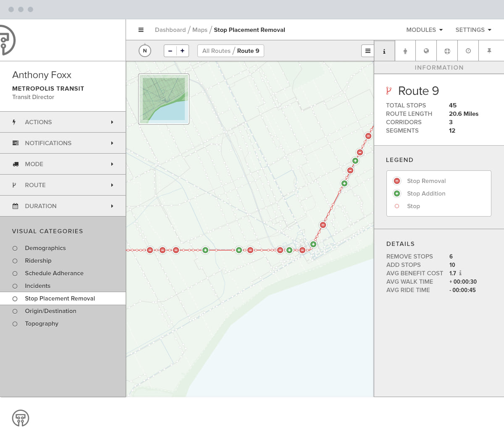The image size is (504, 439).
Task: Click the '20.6 Miles' route length value
Action: [x=464, y=114]
